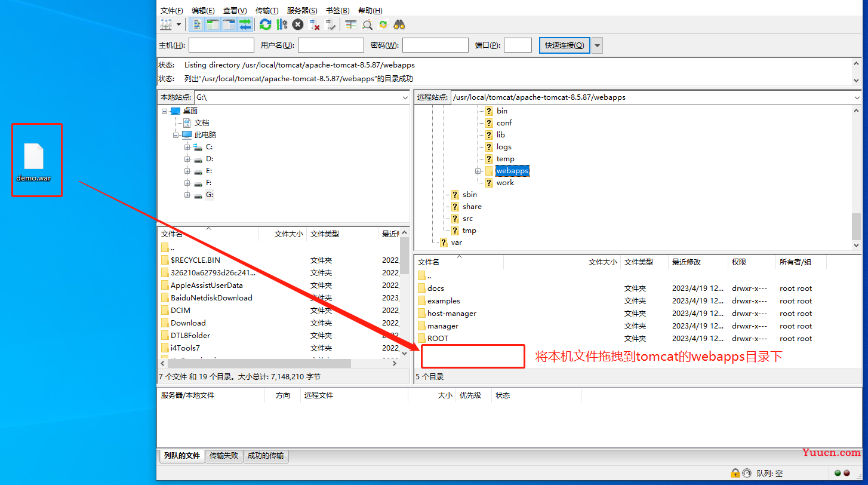
Task: Click the green refresh file lists icon
Action: pos(266,24)
